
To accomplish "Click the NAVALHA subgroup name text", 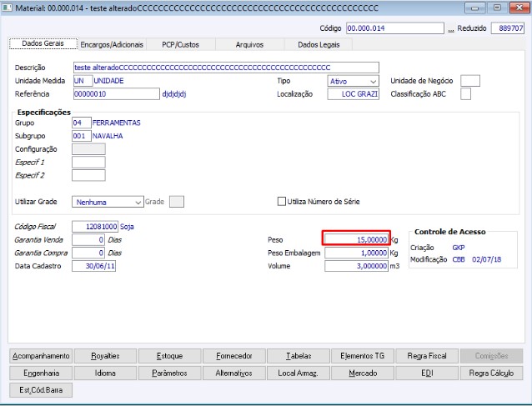I will [108, 136].
